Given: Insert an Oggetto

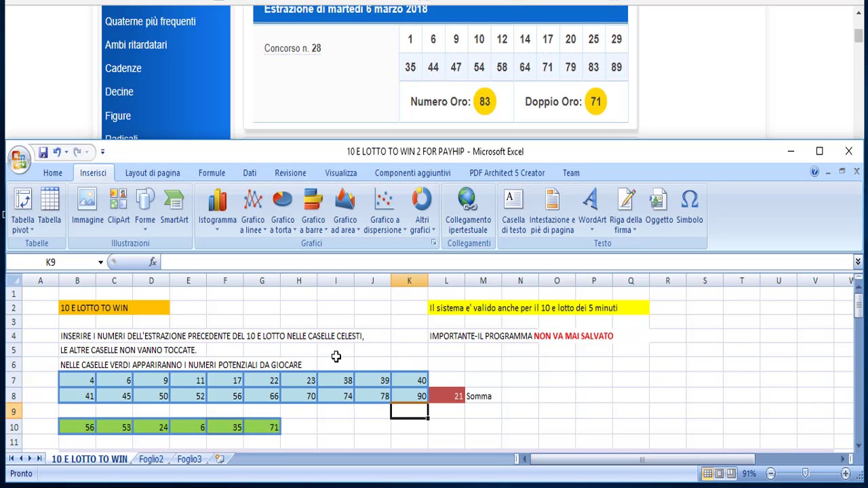Looking at the screenshot, I should tap(659, 207).
